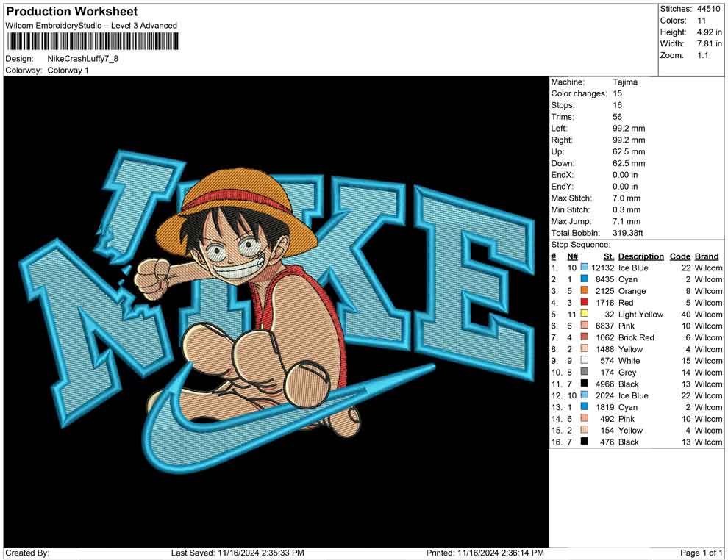Click the "Brick Red" description text

click(x=636, y=337)
